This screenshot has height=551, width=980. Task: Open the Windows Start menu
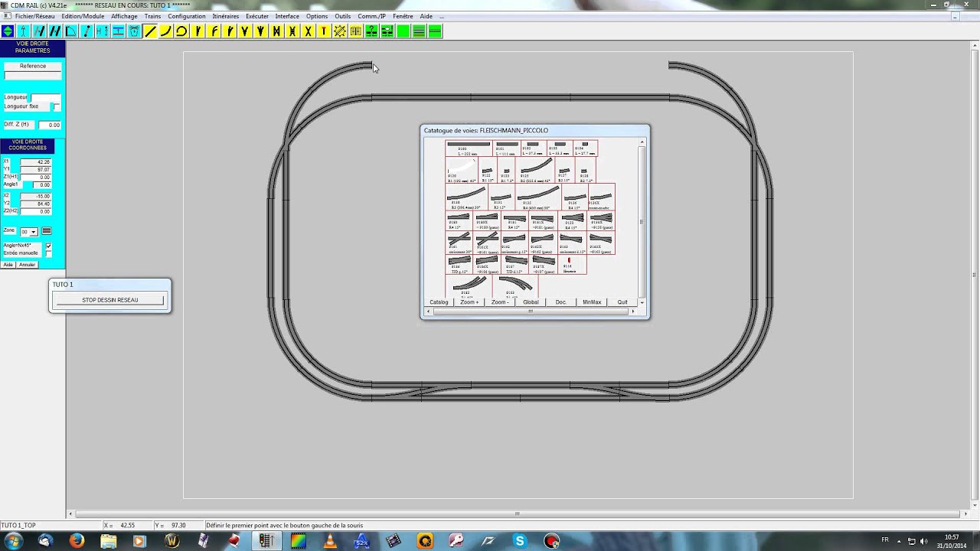[x=13, y=540]
